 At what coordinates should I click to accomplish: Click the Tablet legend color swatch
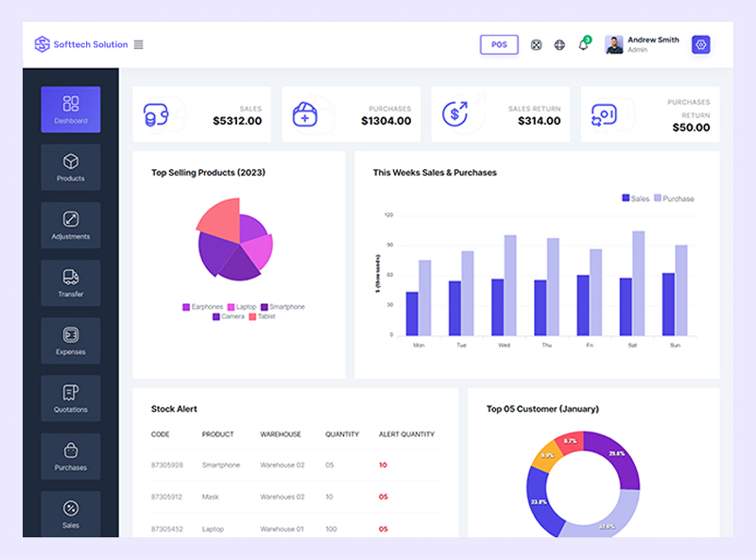pos(252,316)
